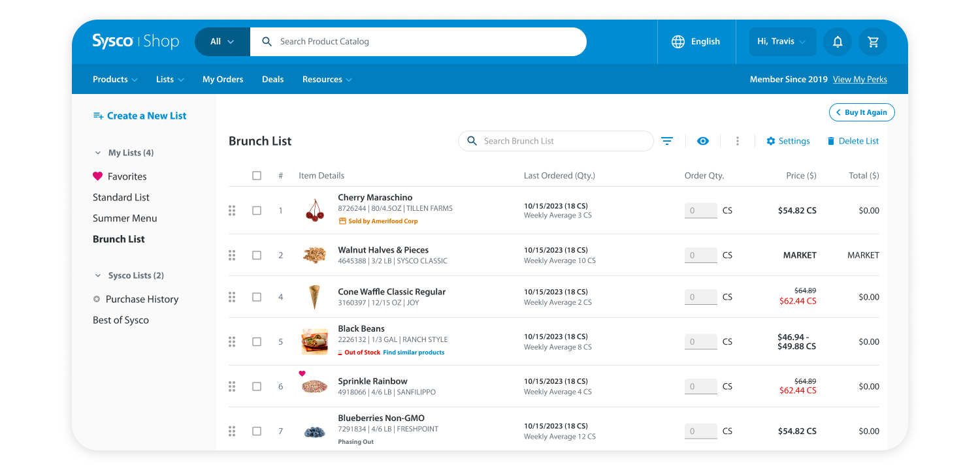Image resolution: width=980 pixels, height=470 pixels.
Task: Check the Walnut Halves & Pieces checkbox
Action: (x=257, y=255)
